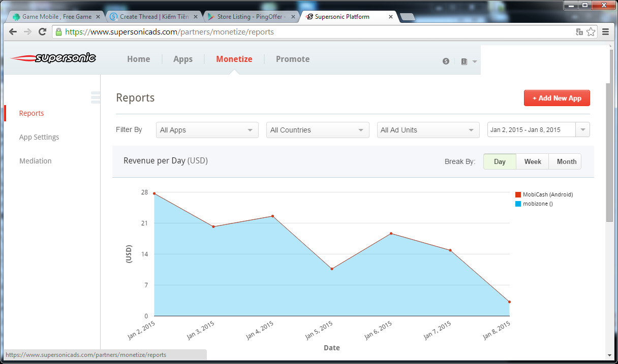Select the Monetize nav item
618x364 pixels.
click(234, 59)
